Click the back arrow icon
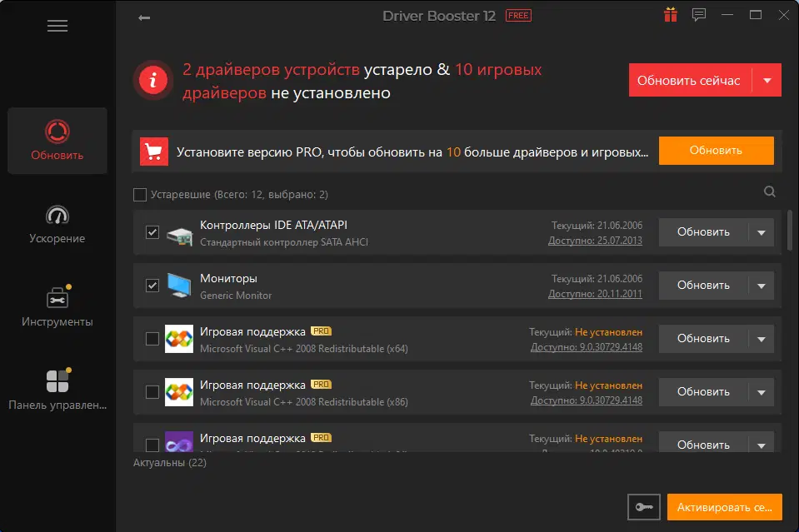 144,17
